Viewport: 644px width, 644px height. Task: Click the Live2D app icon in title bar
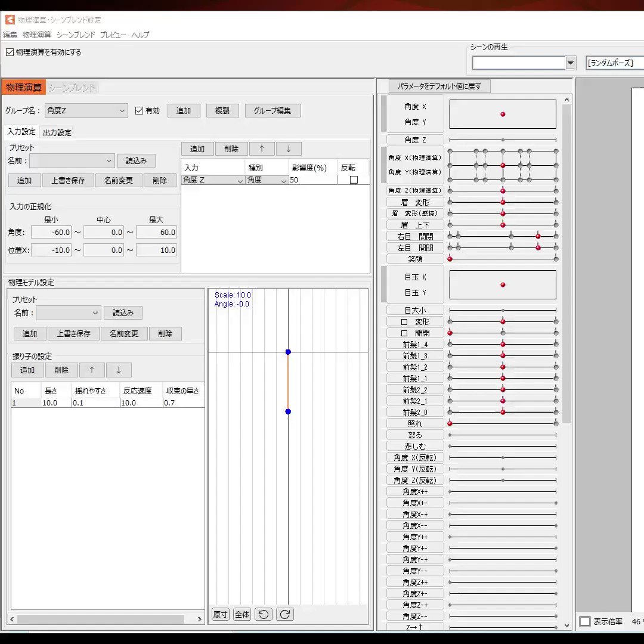(10, 19)
